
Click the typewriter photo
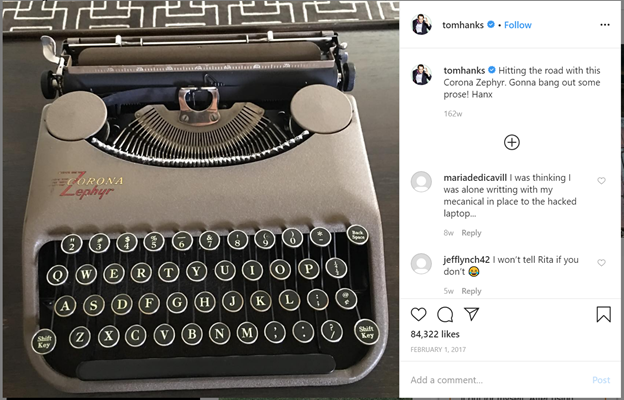pyautogui.click(x=201, y=199)
